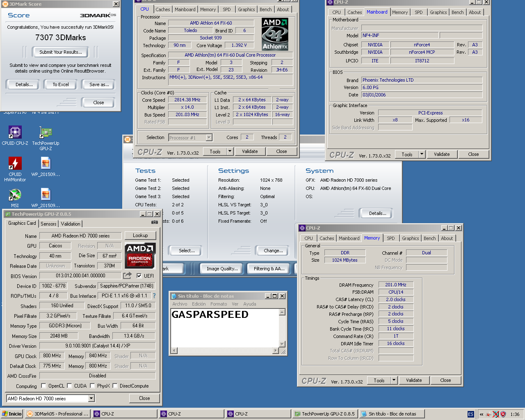This screenshot has height=420, width=525.
Task: Switch to the Notepad taskbar item
Action: [392, 414]
